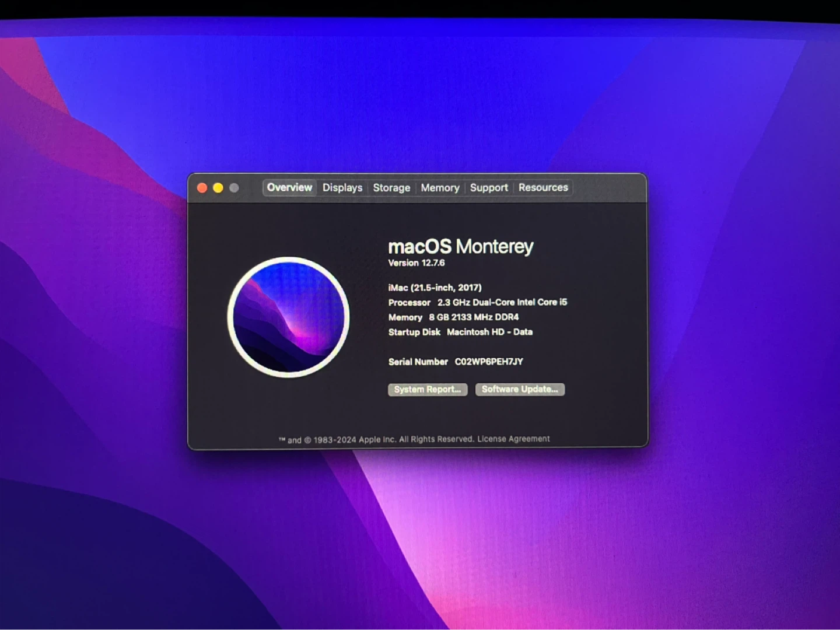Image resolution: width=840 pixels, height=630 pixels.
Task: Click the 2.3 GHz Dual-Core Intel Core i5 value
Action: pyautogui.click(x=502, y=302)
